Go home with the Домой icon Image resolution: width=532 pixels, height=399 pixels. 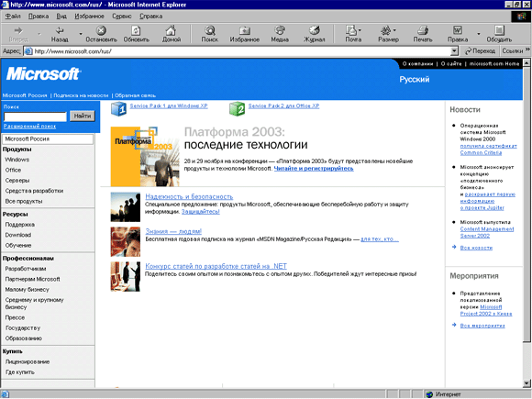click(171, 30)
